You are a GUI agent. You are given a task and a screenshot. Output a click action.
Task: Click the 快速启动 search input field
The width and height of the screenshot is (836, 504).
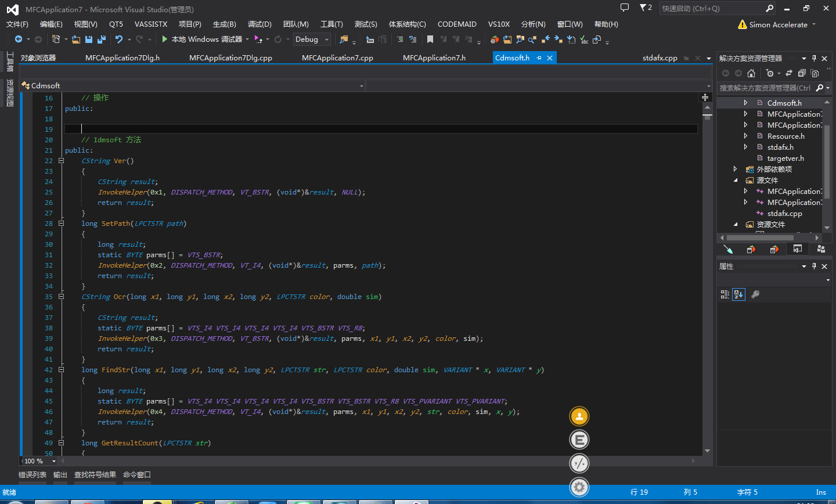[713, 8]
